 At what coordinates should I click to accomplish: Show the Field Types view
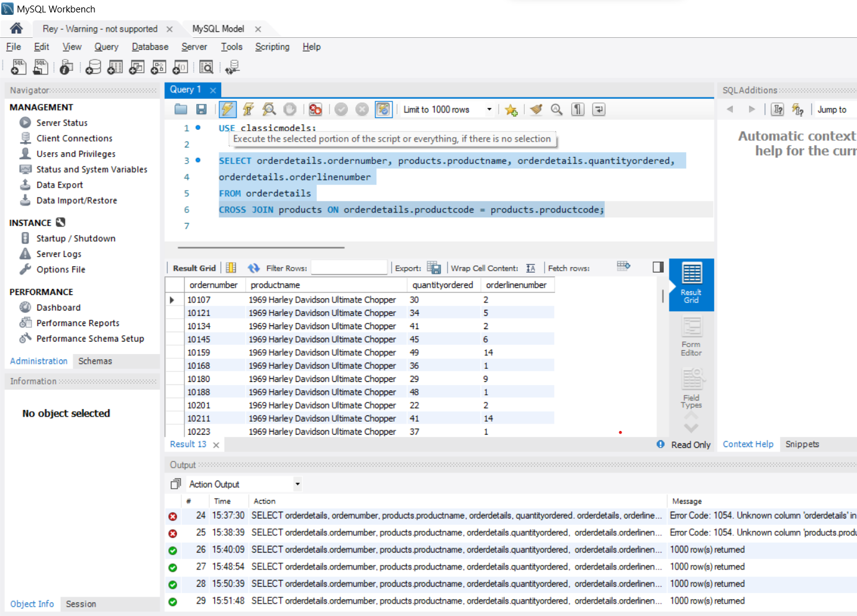click(691, 389)
